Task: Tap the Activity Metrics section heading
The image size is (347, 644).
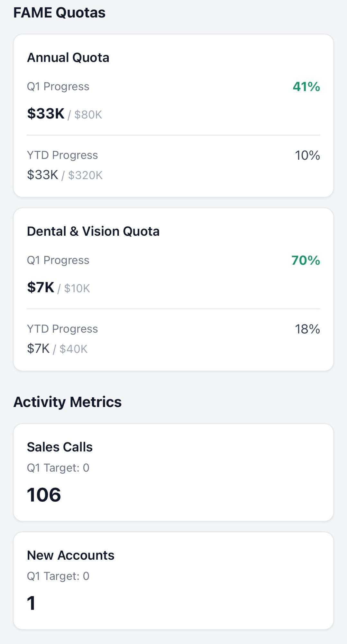Action: click(68, 402)
